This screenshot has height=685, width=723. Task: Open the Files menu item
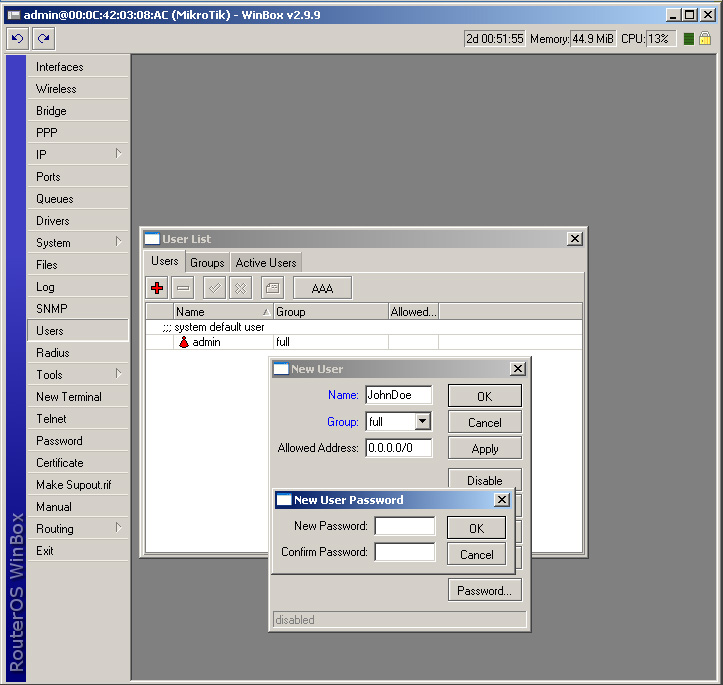[x=78, y=265]
